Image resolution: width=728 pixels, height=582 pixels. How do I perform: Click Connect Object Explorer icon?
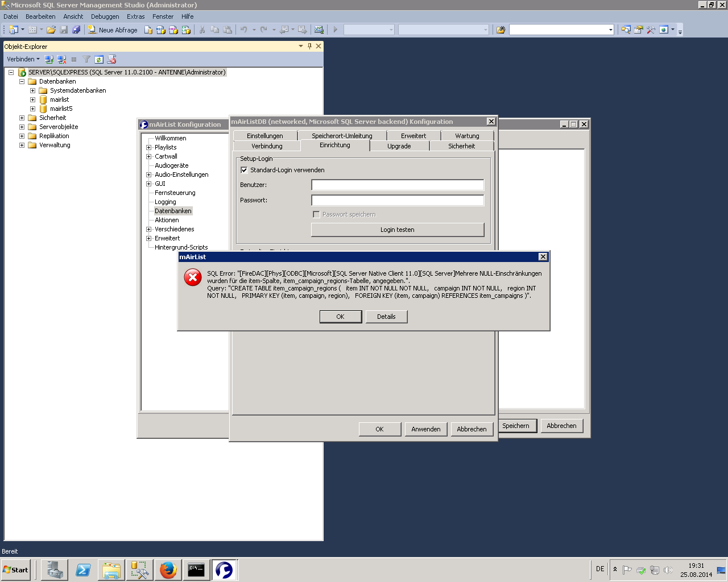click(49, 59)
